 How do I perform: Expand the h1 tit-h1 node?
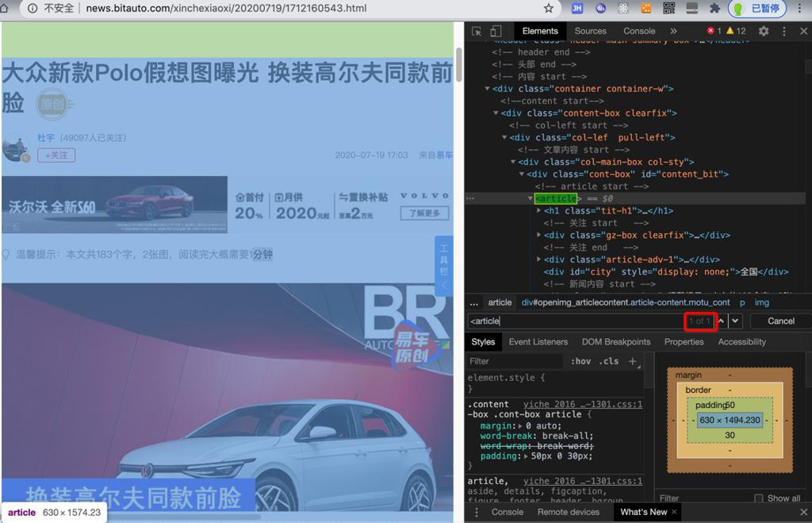coord(538,210)
